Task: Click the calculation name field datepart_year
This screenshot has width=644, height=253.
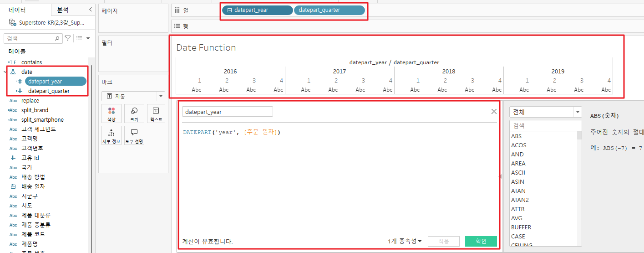Action: [x=228, y=112]
